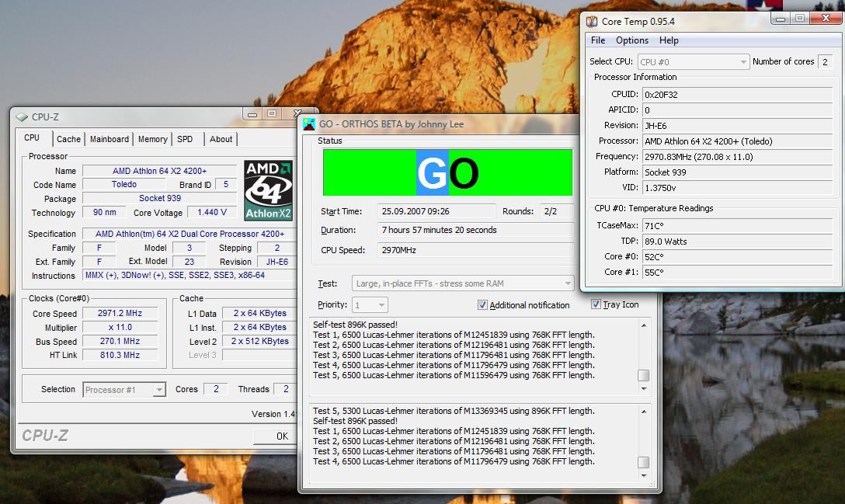Switch to the CPU tab in CPU-Z

(x=32, y=138)
